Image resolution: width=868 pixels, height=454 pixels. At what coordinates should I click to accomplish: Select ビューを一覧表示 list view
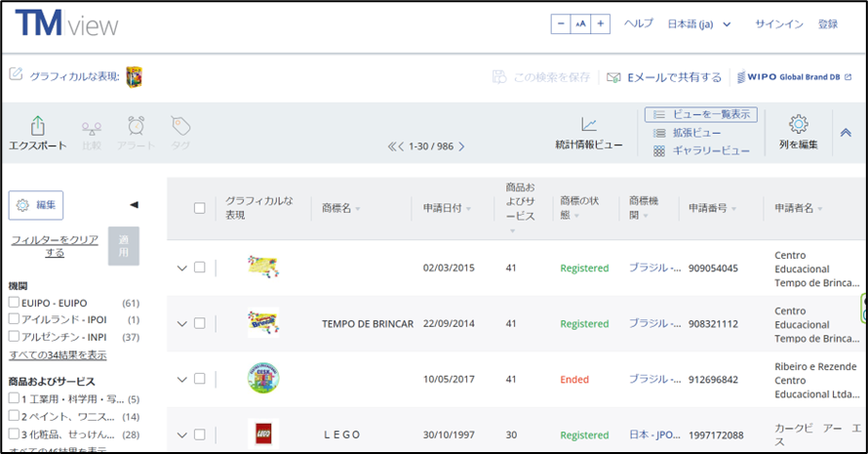(701, 115)
